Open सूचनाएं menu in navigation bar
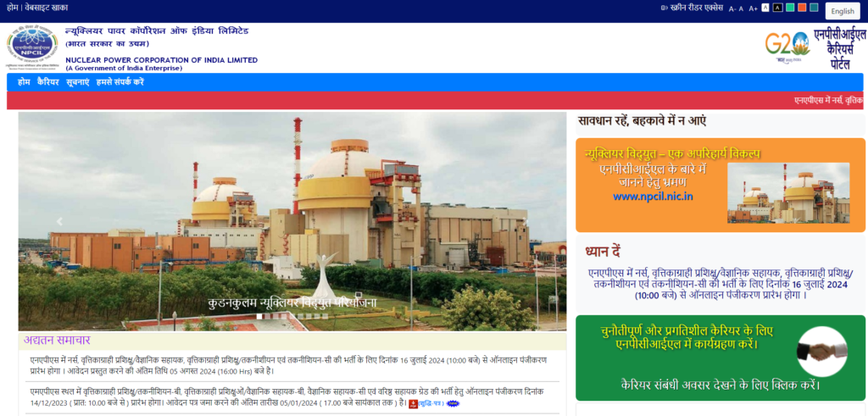 point(77,82)
